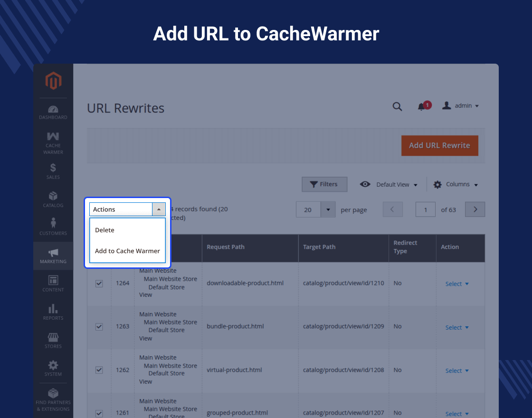
Task: Click the ID cell 1262
Action: (123, 370)
